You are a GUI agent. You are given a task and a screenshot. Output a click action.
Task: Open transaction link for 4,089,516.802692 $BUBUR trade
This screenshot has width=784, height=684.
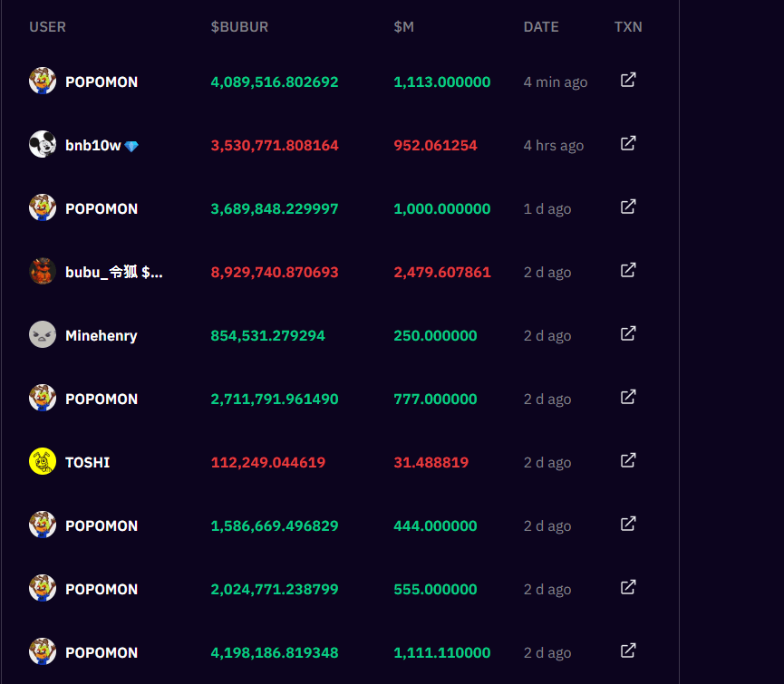click(x=627, y=81)
